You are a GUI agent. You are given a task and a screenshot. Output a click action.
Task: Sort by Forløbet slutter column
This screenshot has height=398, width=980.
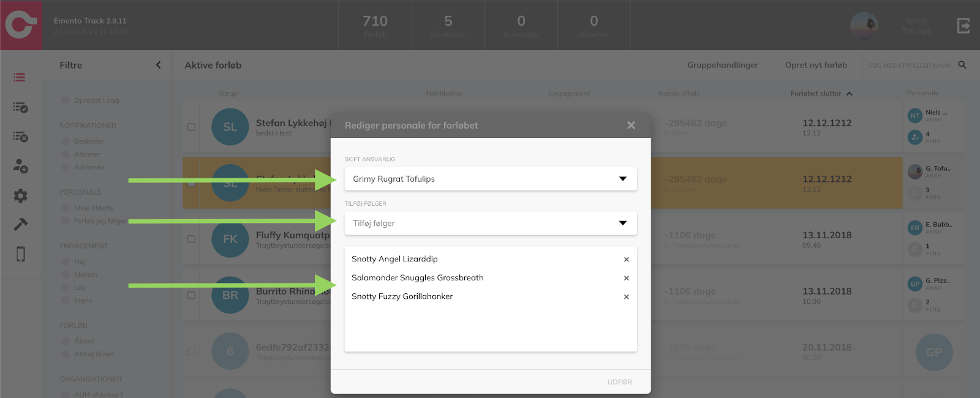[821, 94]
